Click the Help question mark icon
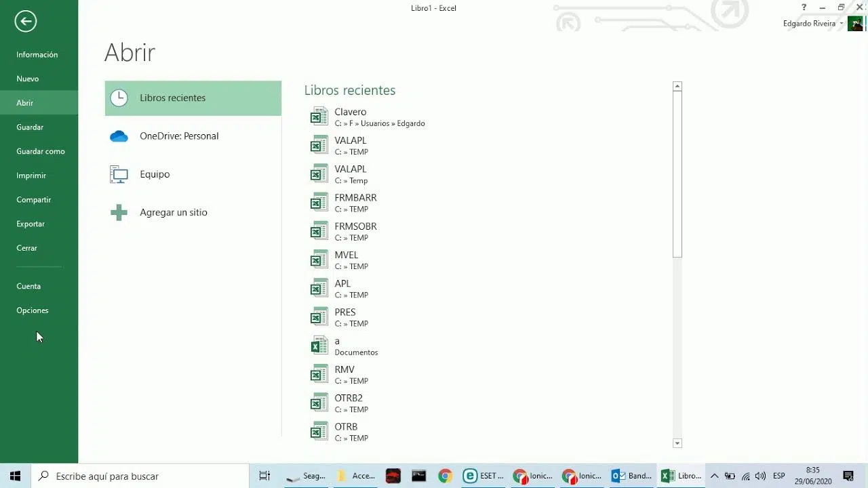Screen dimensions: 868x488 (804, 7)
